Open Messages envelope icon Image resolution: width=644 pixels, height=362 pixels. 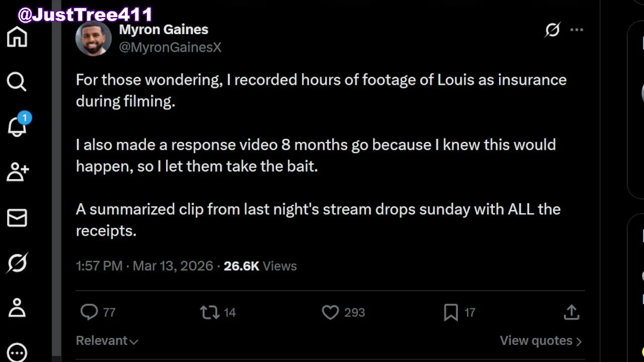17,218
